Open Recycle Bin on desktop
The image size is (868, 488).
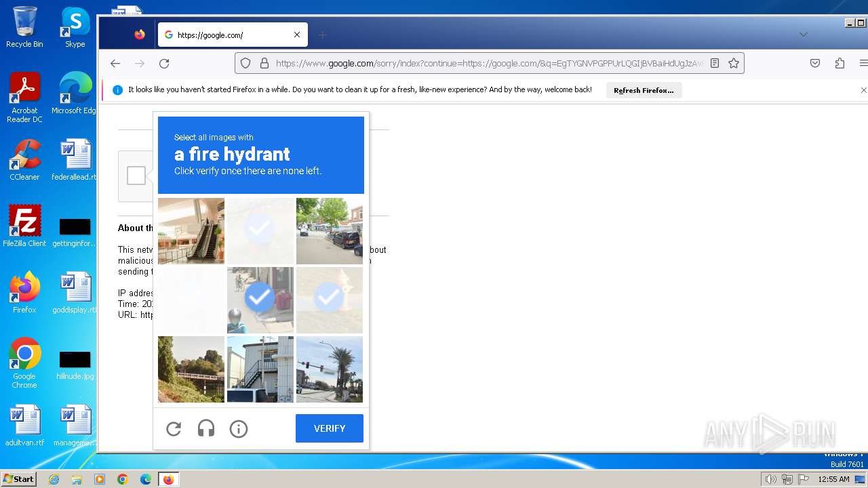24,27
